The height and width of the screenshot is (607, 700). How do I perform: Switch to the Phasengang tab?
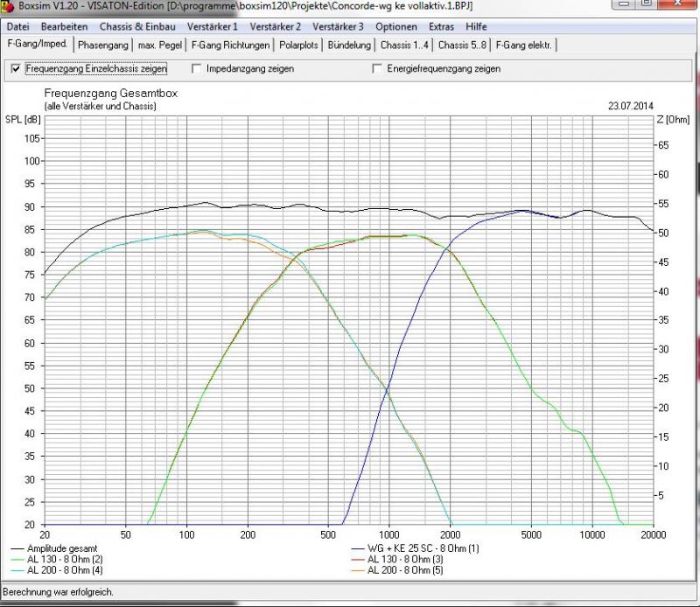(103, 45)
